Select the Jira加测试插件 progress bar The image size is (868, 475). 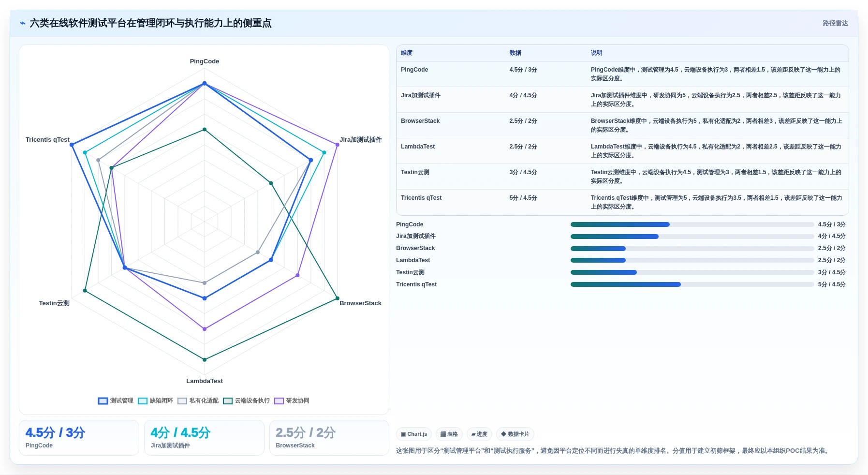692,237
